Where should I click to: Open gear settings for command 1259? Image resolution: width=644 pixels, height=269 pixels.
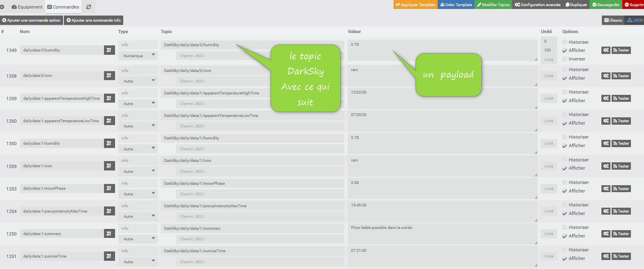[x=606, y=99]
